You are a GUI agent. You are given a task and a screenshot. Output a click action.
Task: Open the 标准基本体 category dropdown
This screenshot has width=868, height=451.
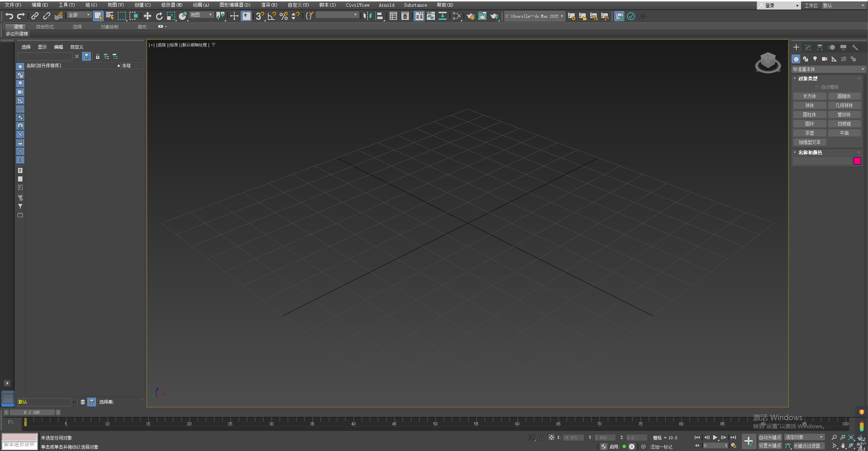coord(828,69)
